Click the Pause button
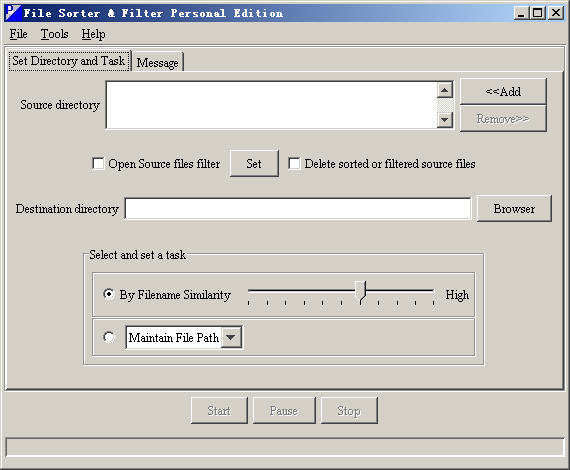Image resolution: width=570 pixels, height=470 pixels. [284, 411]
